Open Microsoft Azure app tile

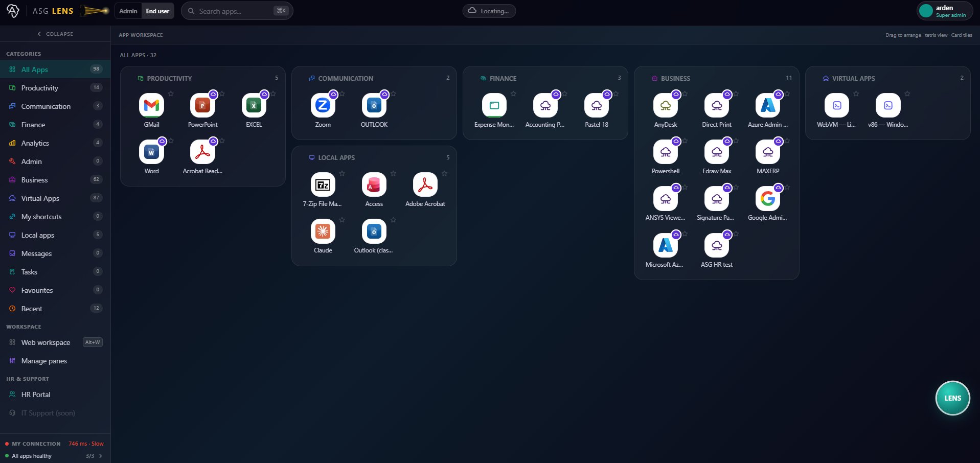665,245
